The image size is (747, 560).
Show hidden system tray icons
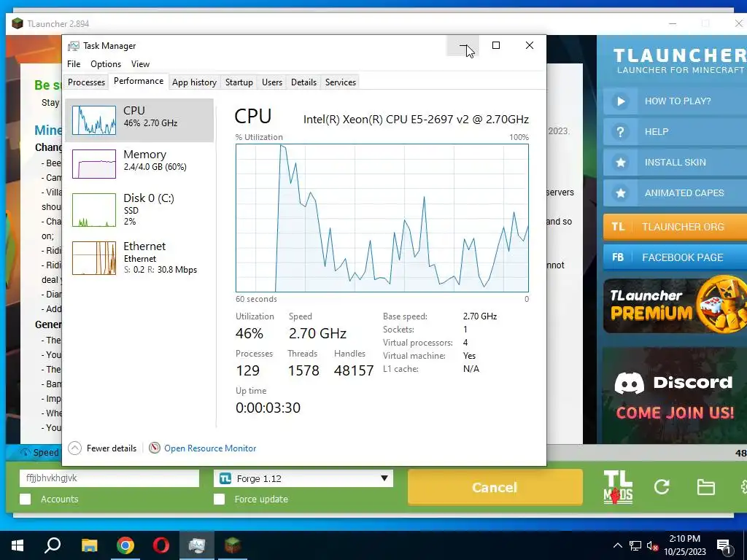tap(617, 545)
